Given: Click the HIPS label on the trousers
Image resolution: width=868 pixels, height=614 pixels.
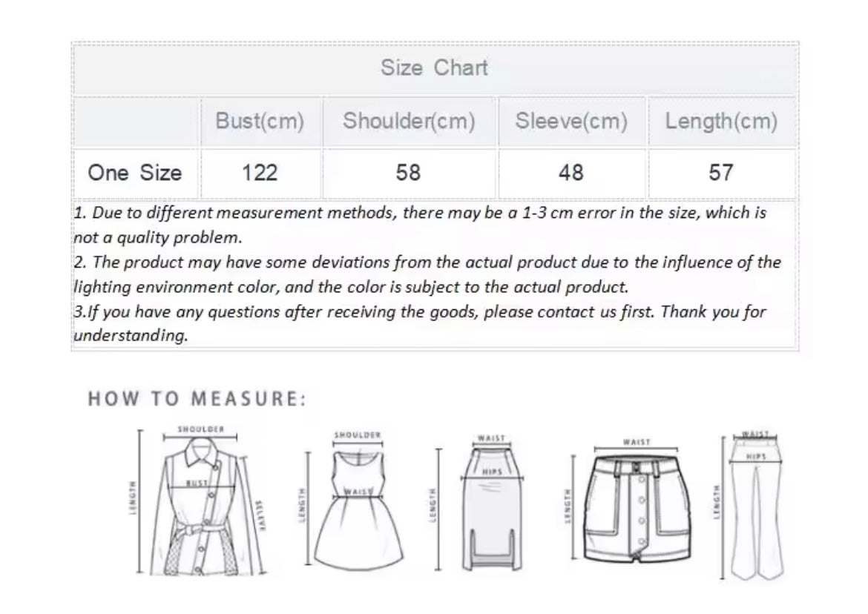Looking at the screenshot, I should point(757,457).
